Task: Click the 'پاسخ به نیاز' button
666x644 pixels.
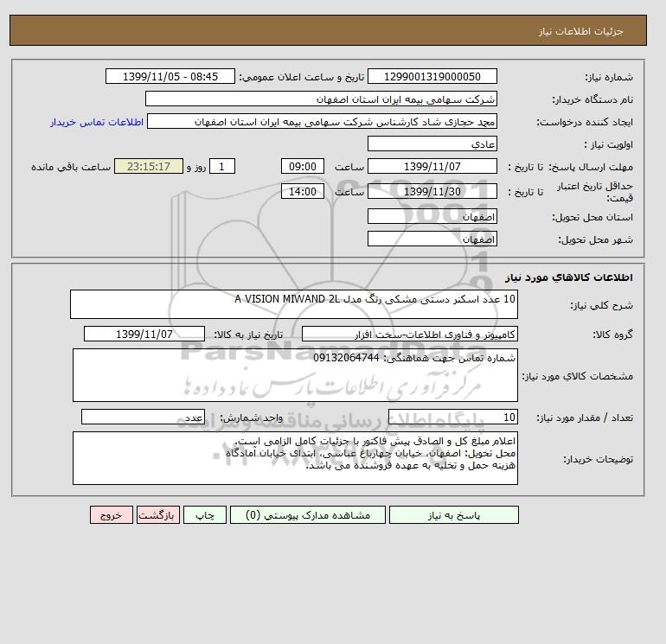Action: coord(453,515)
